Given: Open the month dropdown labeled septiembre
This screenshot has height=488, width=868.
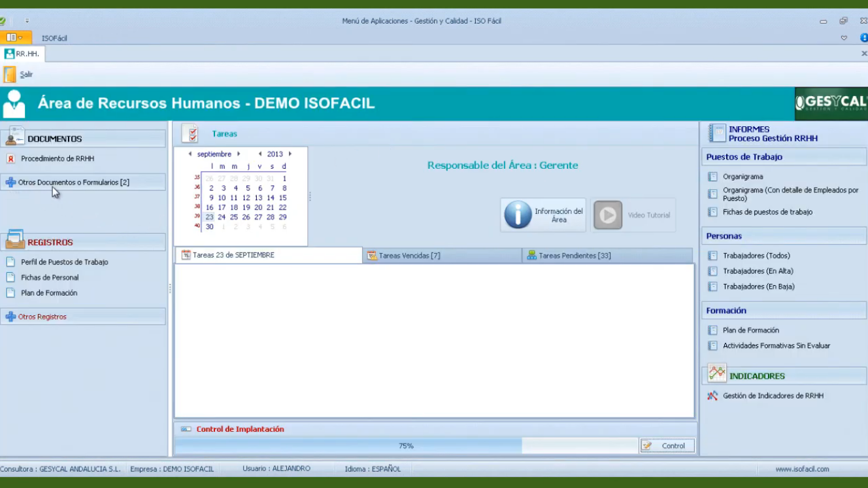Looking at the screenshot, I should point(214,154).
